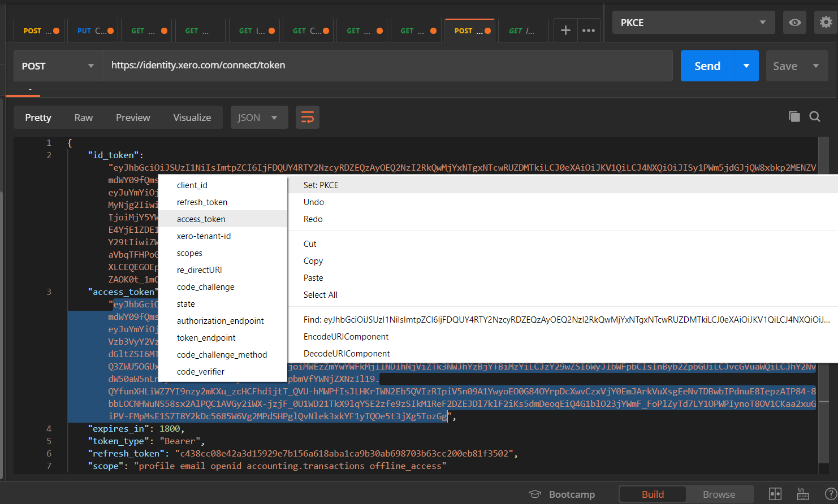
Task: Switch to the GET C... request tab
Action: [x=310, y=31]
